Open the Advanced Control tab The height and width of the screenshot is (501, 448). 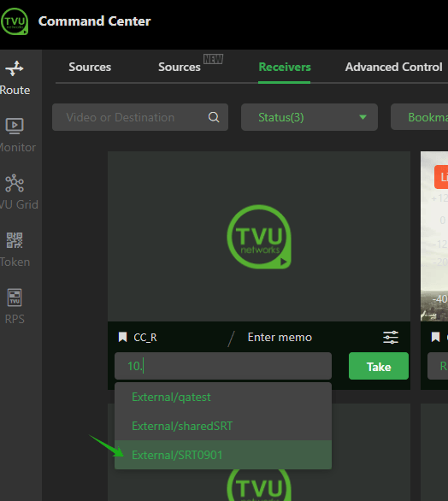[x=393, y=67]
